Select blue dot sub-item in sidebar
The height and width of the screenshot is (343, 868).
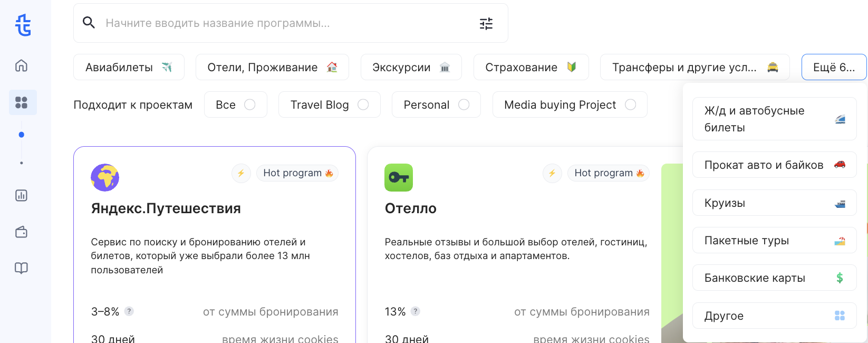click(22, 135)
